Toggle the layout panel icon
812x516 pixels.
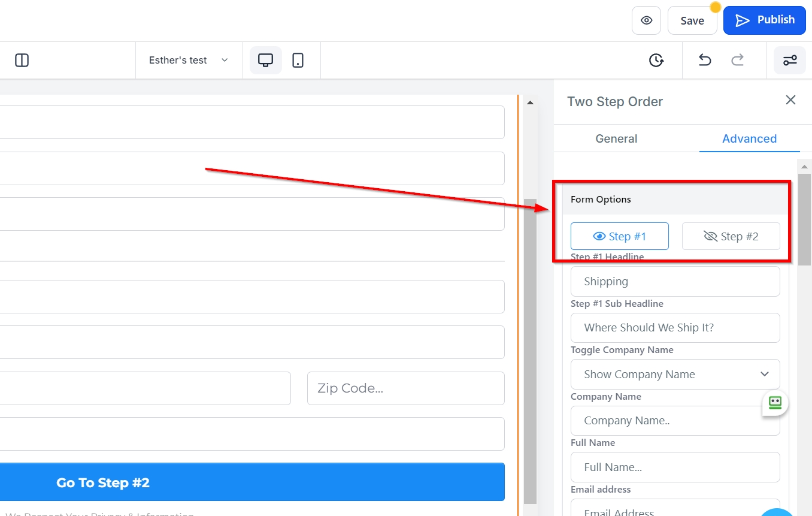(x=22, y=60)
